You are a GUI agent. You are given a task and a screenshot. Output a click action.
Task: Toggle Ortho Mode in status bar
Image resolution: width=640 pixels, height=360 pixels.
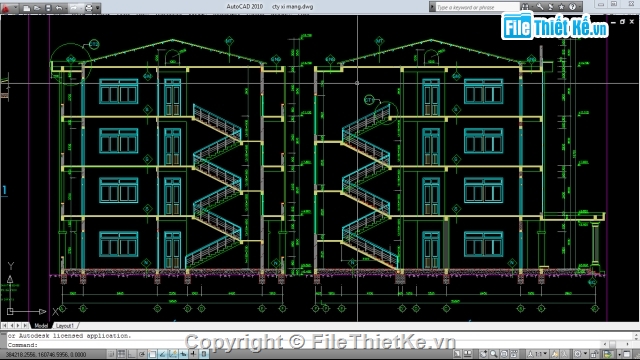point(132,354)
